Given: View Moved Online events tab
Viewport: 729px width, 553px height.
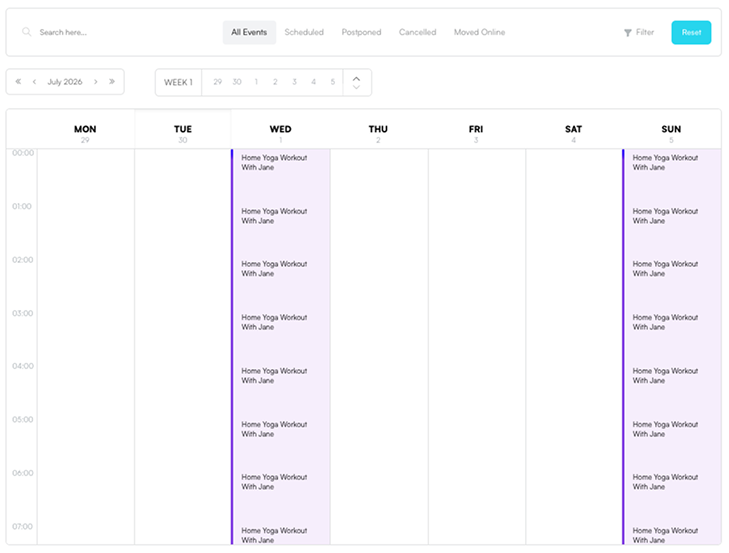Looking at the screenshot, I should click(479, 32).
